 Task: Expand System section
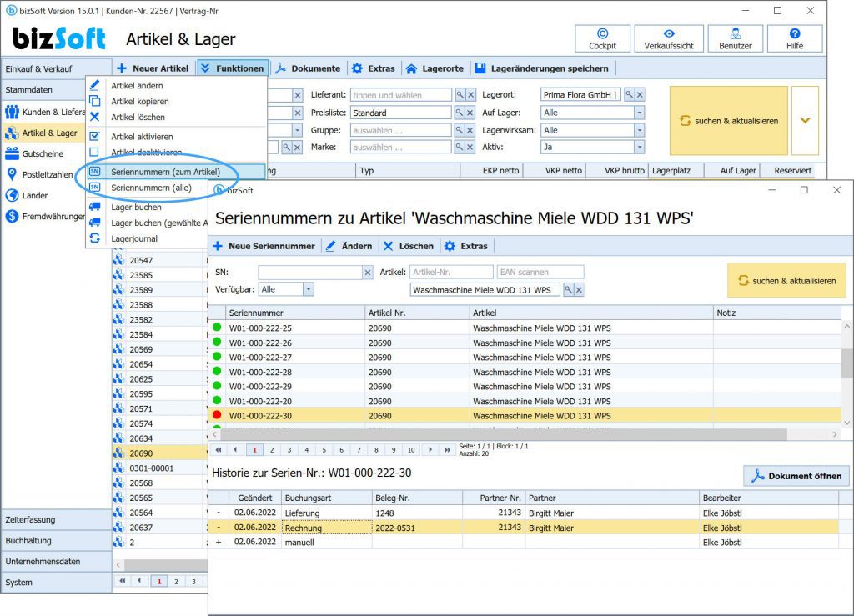tap(57, 583)
